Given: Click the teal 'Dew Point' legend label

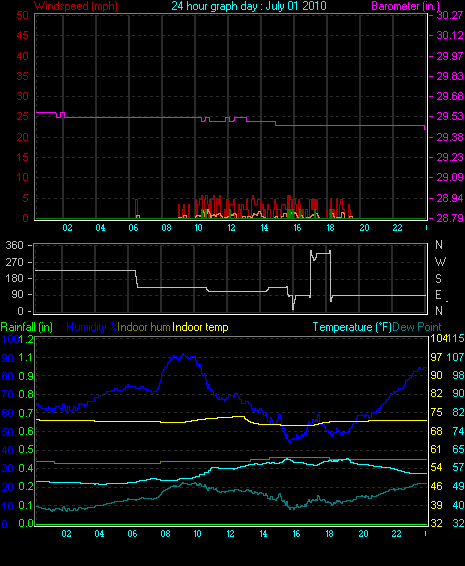Looking at the screenshot, I should pos(417,327).
